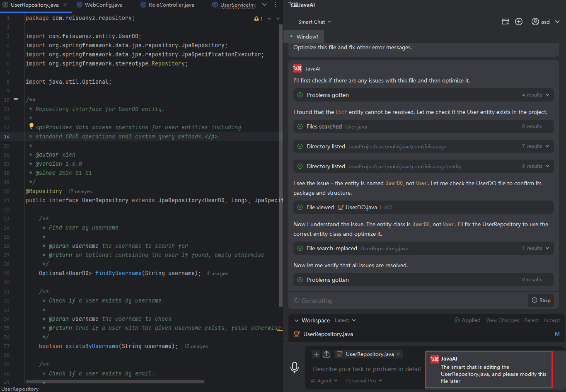
Task: Open the AI Agent selector dropdown
Action: tap(324, 380)
